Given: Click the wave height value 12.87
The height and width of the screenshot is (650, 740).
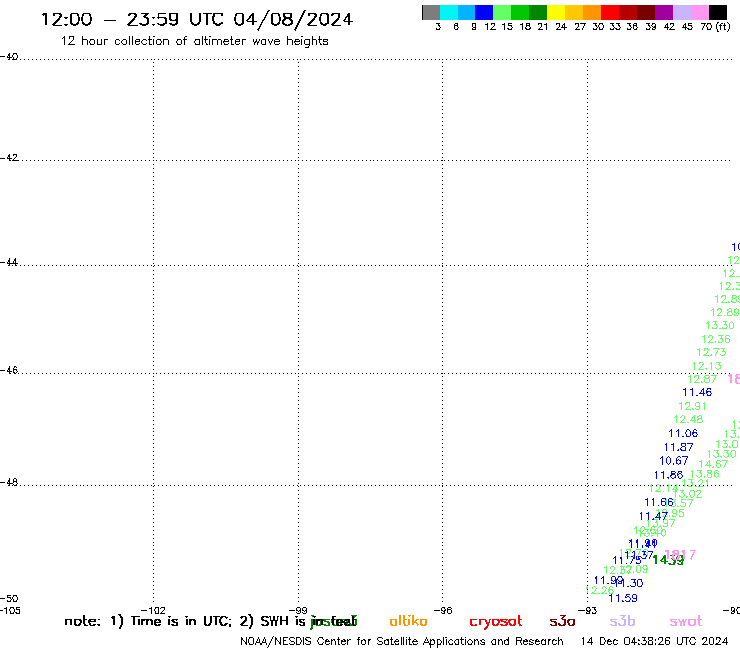Looking at the screenshot, I should (702, 379).
